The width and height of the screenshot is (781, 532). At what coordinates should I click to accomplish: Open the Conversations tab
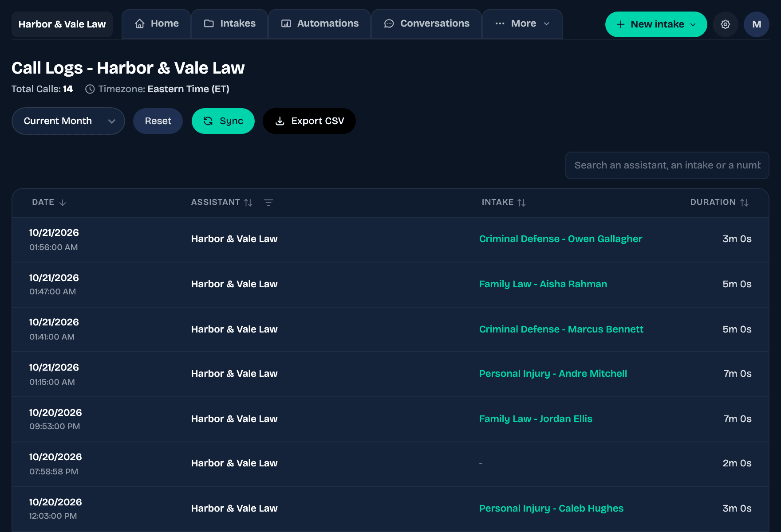coord(426,23)
